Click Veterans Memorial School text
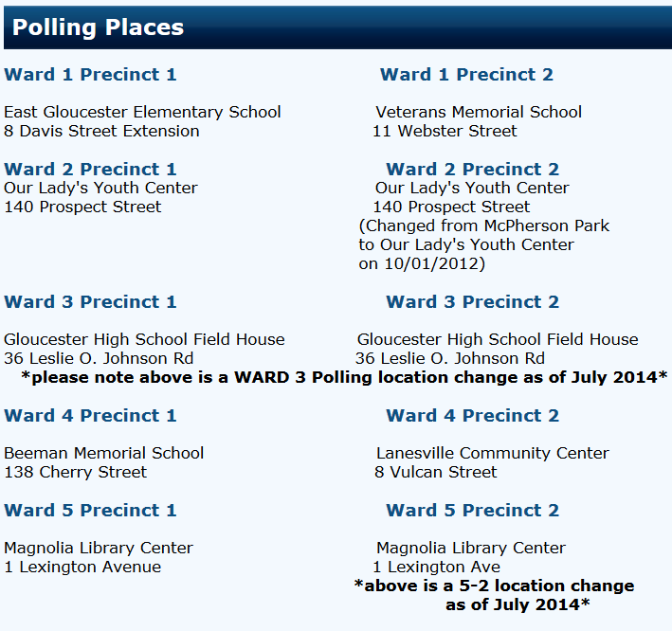The image size is (672, 631). click(x=479, y=112)
